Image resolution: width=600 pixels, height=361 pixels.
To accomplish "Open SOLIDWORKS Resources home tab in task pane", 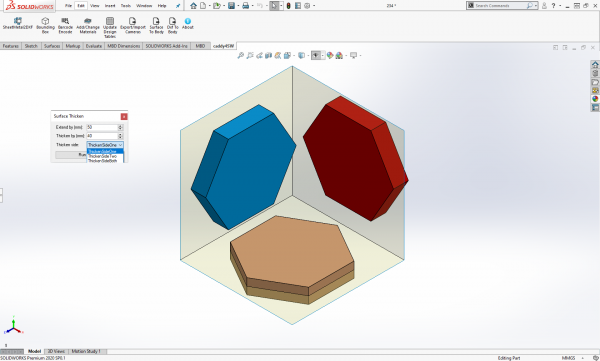I will pyautogui.click(x=595, y=64).
